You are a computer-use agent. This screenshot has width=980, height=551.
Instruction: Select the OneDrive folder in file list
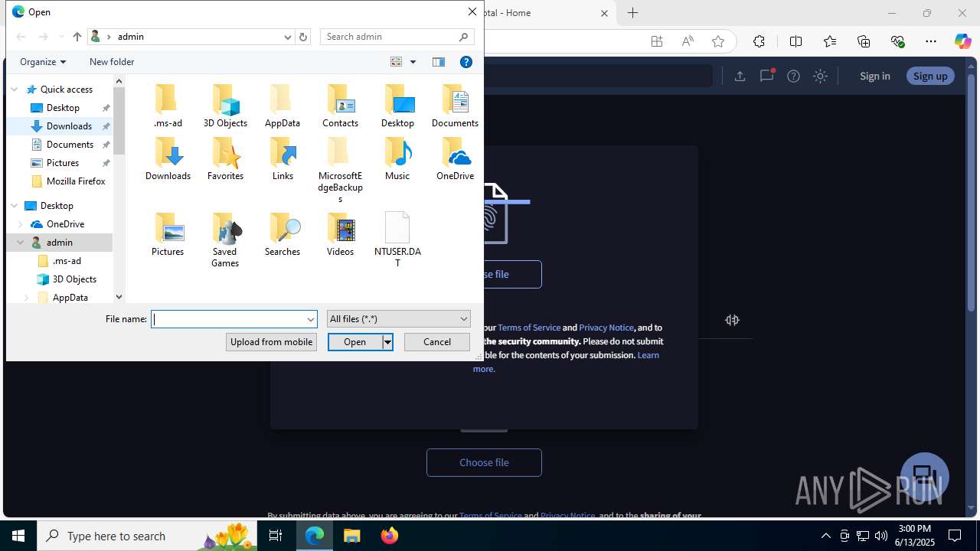tap(455, 158)
